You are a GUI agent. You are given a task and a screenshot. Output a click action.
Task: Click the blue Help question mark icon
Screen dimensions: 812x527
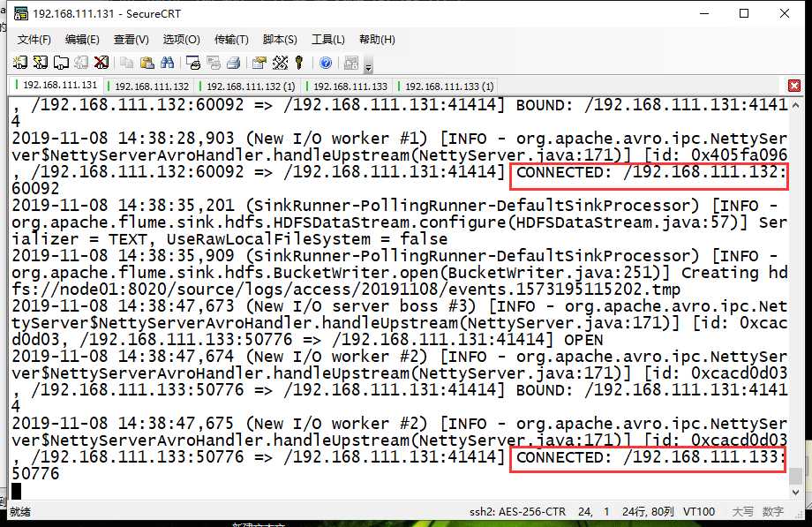(x=326, y=63)
